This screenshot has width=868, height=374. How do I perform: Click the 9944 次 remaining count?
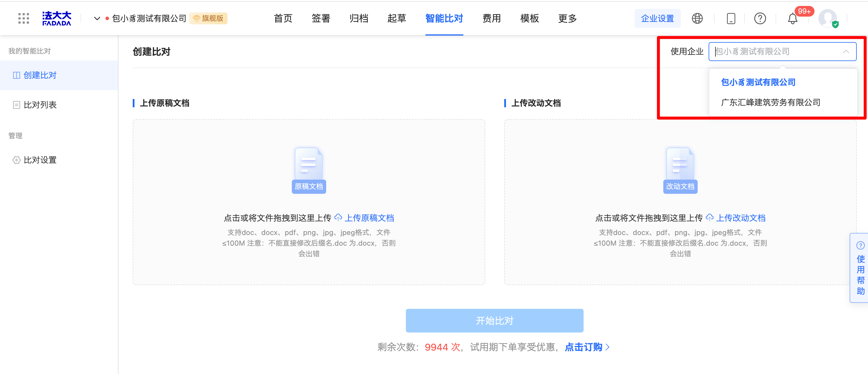click(442, 347)
